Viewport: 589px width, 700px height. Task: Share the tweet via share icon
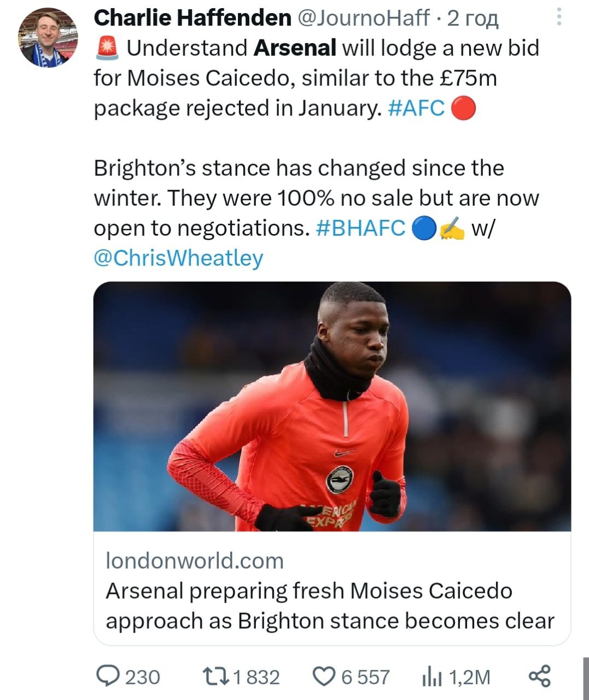pos(540,676)
